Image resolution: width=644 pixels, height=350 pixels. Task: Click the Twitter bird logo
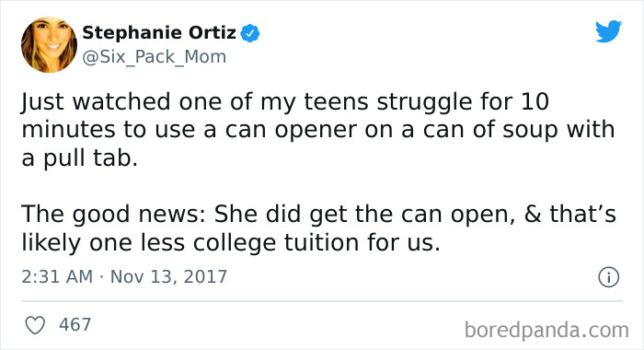(609, 30)
